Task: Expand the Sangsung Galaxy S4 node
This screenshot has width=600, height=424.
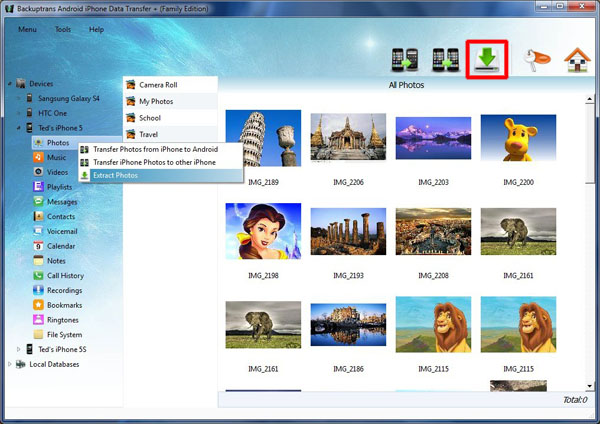Action: click(x=18, y=98)
